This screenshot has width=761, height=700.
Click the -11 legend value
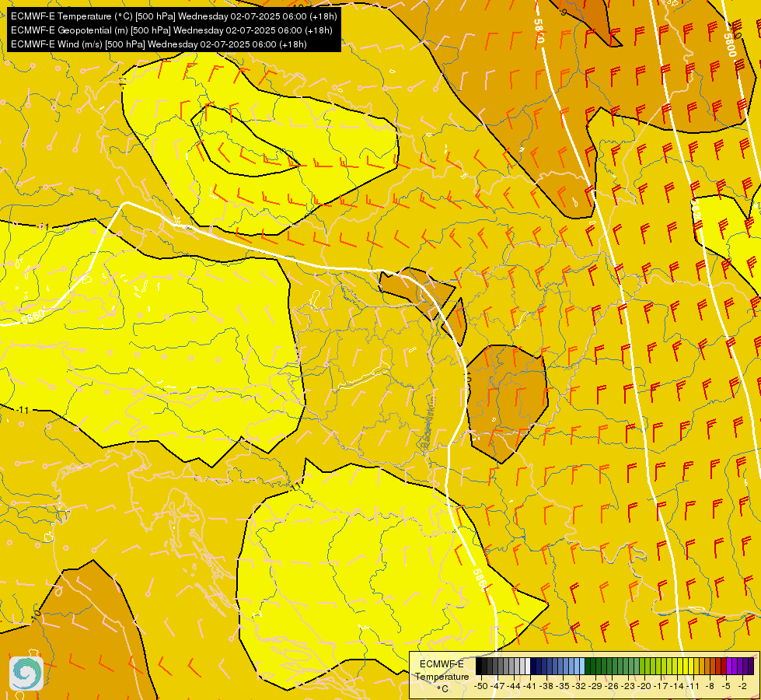[694, 686]
